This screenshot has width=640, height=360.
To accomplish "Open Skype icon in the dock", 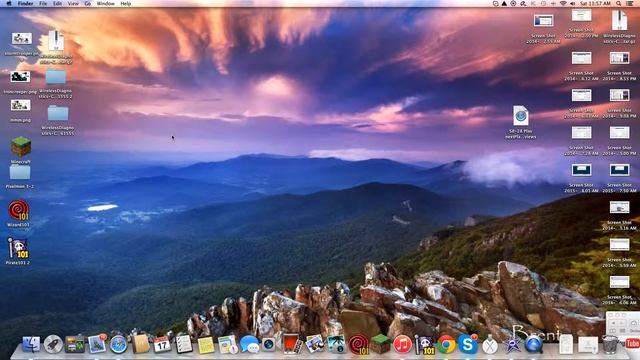I will (x=468, y=345).
